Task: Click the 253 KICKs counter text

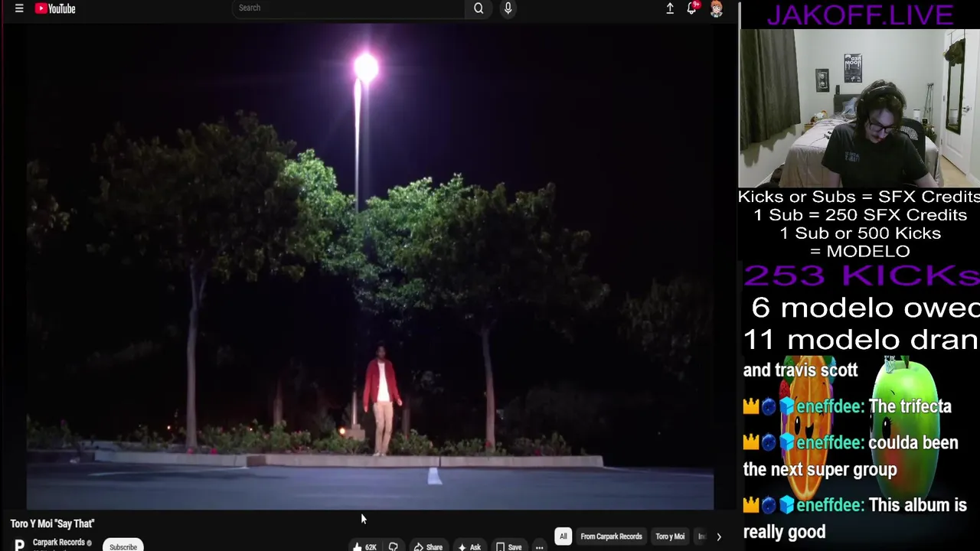Action: 861,275
